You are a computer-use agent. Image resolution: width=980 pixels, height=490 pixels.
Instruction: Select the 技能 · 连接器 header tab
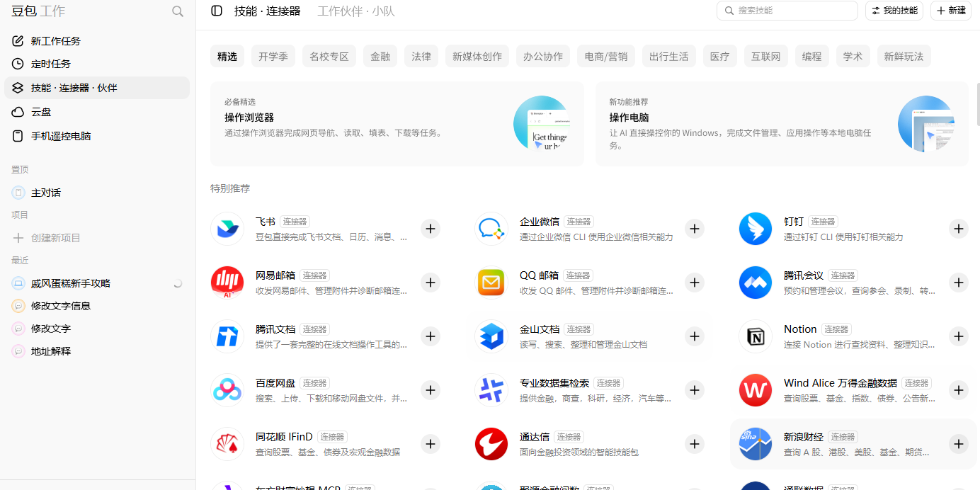click(268, 11)
